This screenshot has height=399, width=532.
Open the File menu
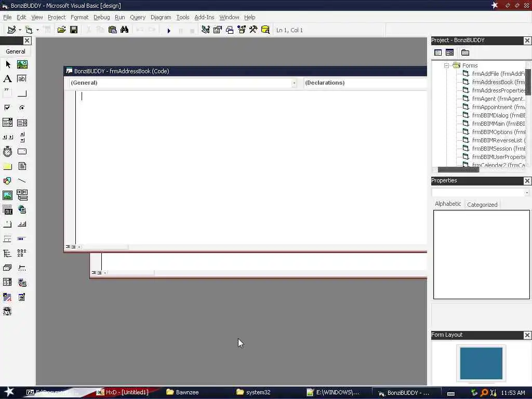7,17
